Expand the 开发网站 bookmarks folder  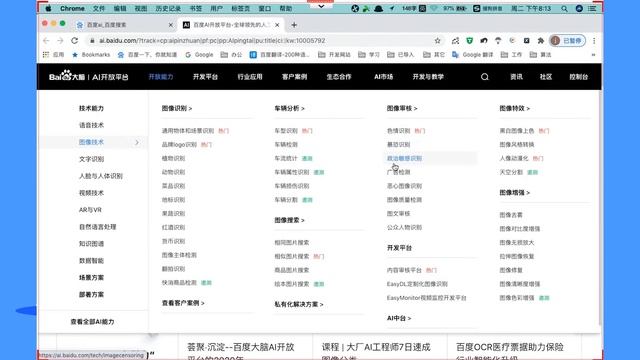click(334, 55)
